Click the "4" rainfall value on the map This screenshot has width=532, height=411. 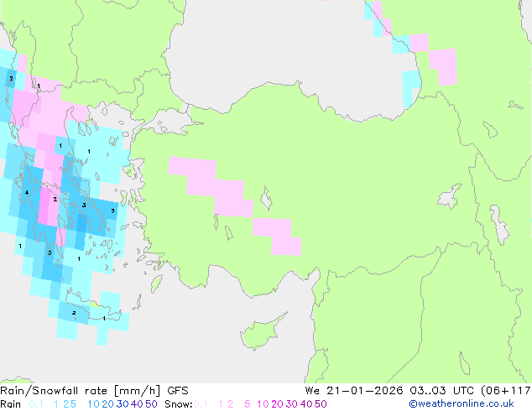[27, 193]
